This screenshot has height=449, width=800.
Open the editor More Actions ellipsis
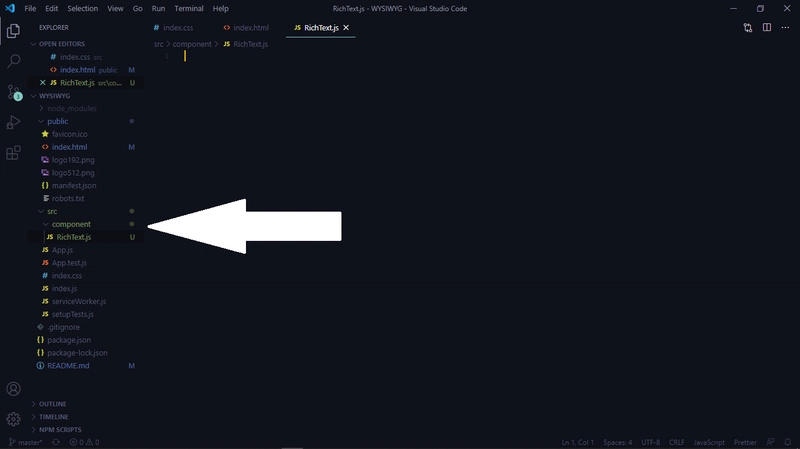pos(785,28)
